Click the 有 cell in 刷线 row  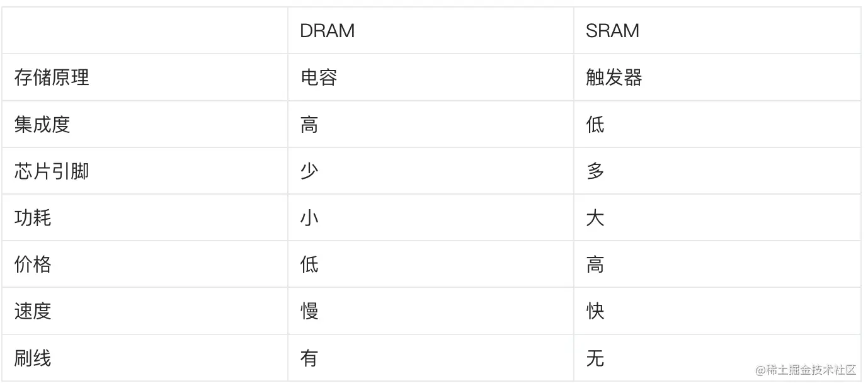point(309,358)
